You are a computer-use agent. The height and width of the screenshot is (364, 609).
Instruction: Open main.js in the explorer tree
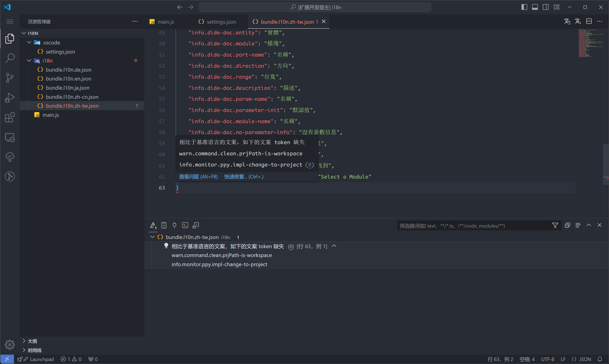(x=82, y=115)
